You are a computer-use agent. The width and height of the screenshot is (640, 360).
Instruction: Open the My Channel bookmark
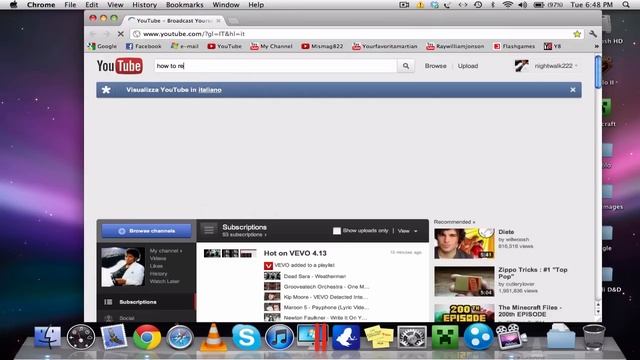pos(271,46)
